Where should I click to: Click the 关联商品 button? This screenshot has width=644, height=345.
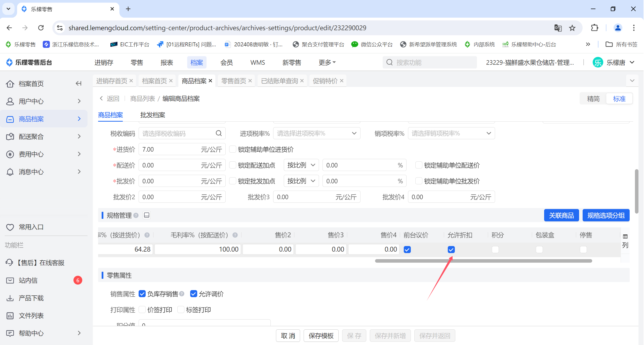(561, 215)
